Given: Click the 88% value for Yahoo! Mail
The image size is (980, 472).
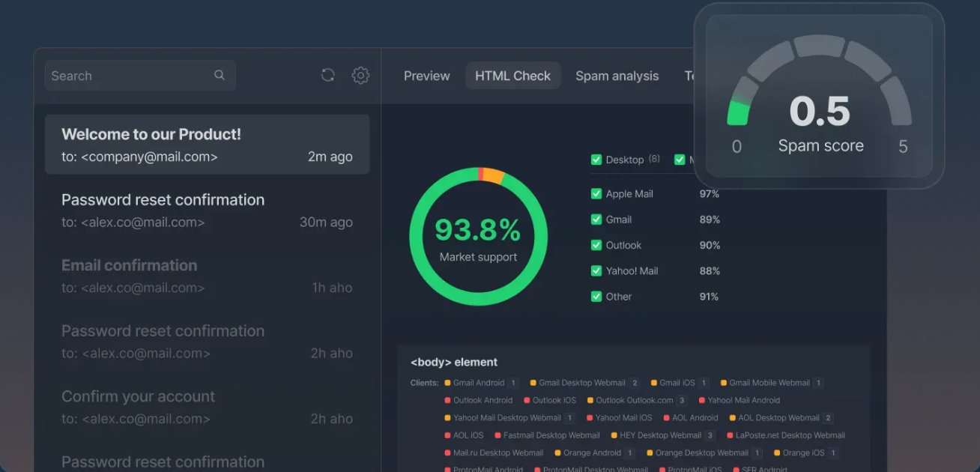Looking at the screenshot, I should 710,271.
